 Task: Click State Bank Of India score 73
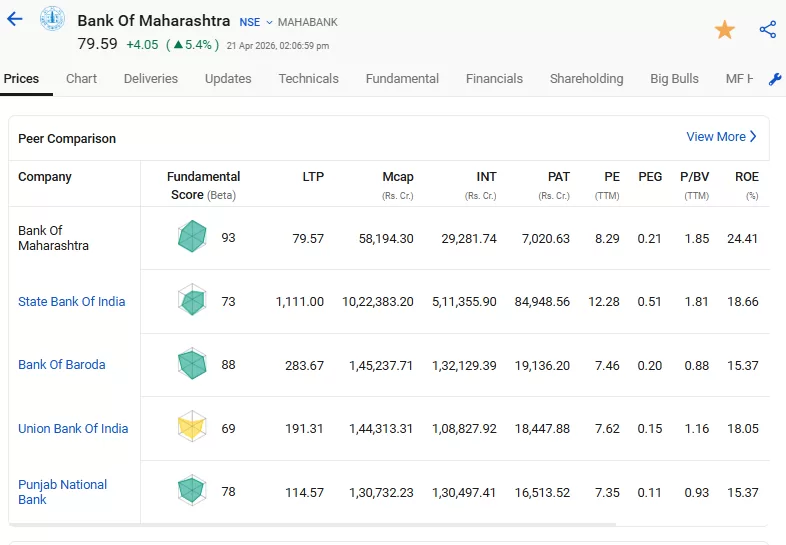coord(229,301)
